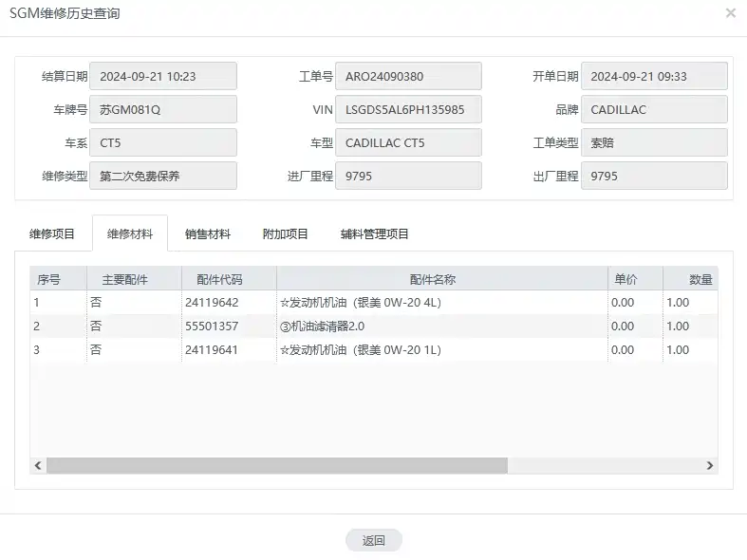
Task: Open the 附加项目 tab
Action: click(286, 233)
